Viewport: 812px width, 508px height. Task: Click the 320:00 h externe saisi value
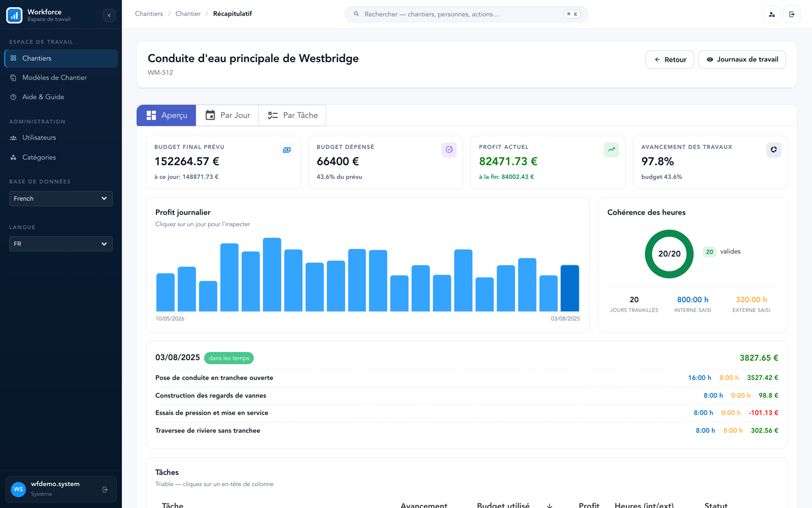(751, 300)
